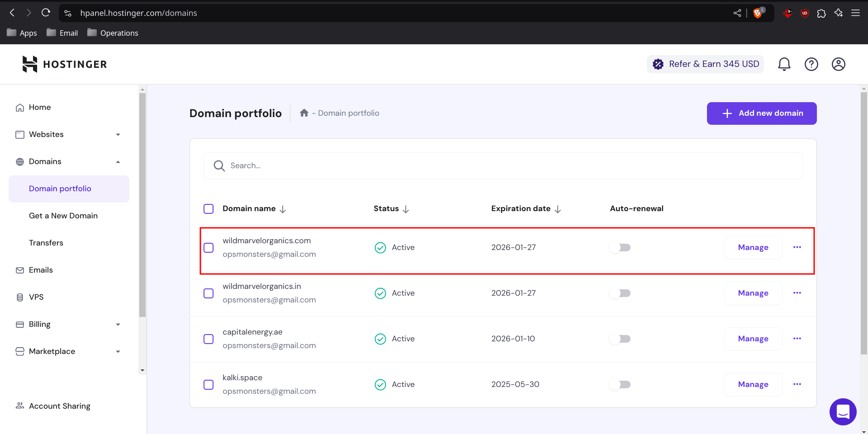Image resolution: width=868 pixels, height=434 pixels.
Task: Click the Add new domain button
Action: (x=761, y=113)
